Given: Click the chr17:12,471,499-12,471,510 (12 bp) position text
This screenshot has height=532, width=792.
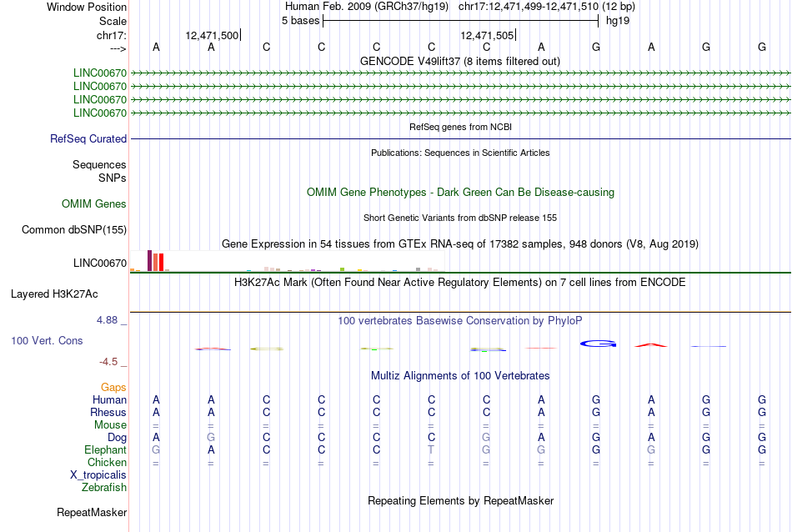Looking at the screenshot, I should [547, 7].
